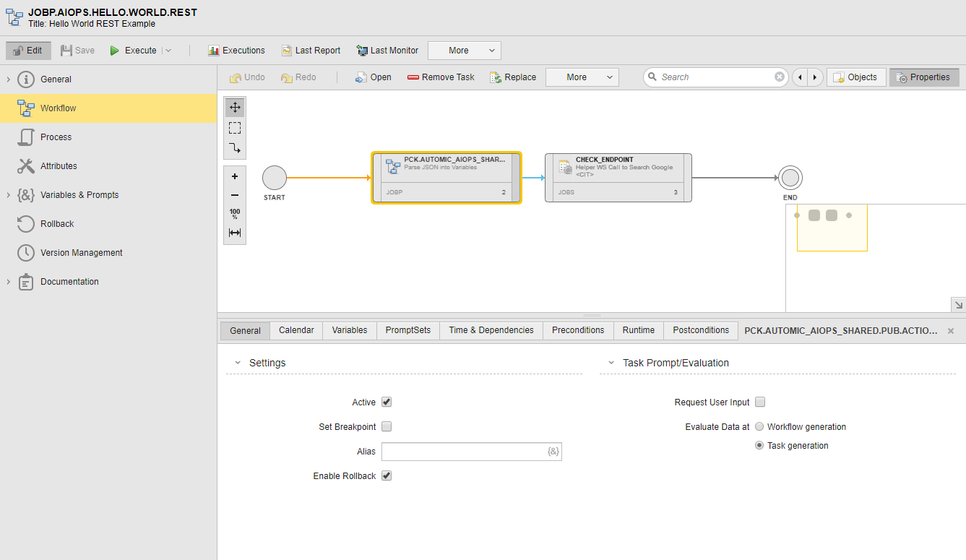Open the Execute dropdown arrow
The height and width of the screenshot is (560, 966).
point(168,51)
